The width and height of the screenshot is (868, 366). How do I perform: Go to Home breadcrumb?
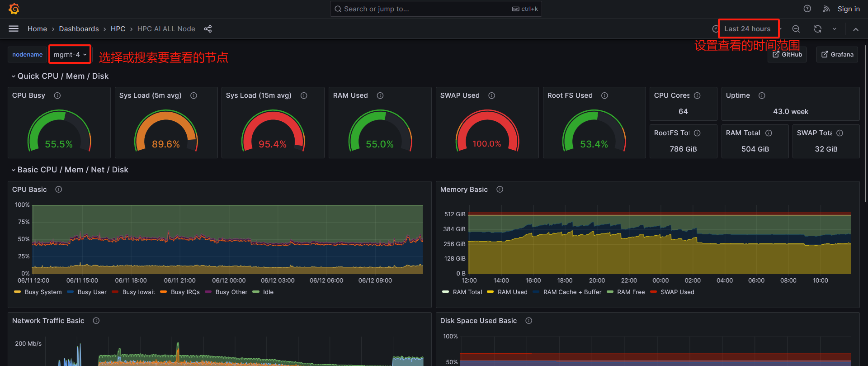[37, 29]
